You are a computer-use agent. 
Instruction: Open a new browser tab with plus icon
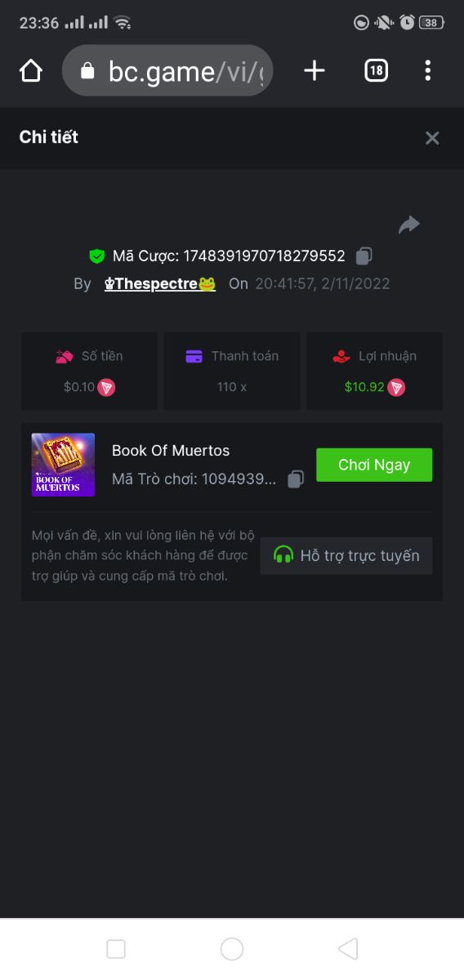pyautogui.click(x=315, y=71)
